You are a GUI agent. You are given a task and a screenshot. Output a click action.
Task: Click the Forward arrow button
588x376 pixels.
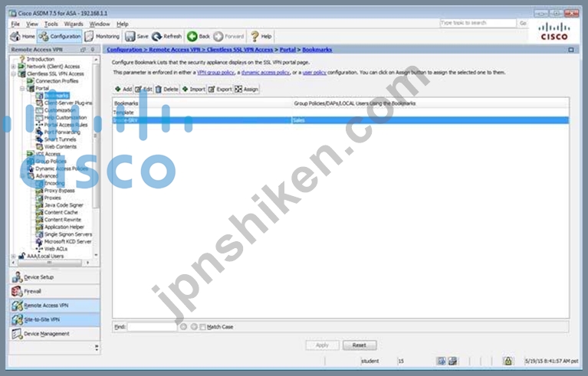point(228,36)
